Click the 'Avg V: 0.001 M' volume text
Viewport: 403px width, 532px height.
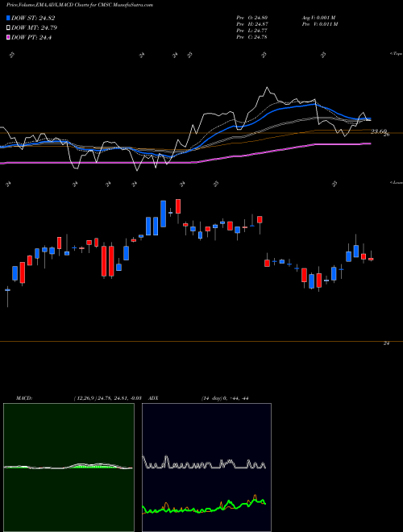click(319, 18)
